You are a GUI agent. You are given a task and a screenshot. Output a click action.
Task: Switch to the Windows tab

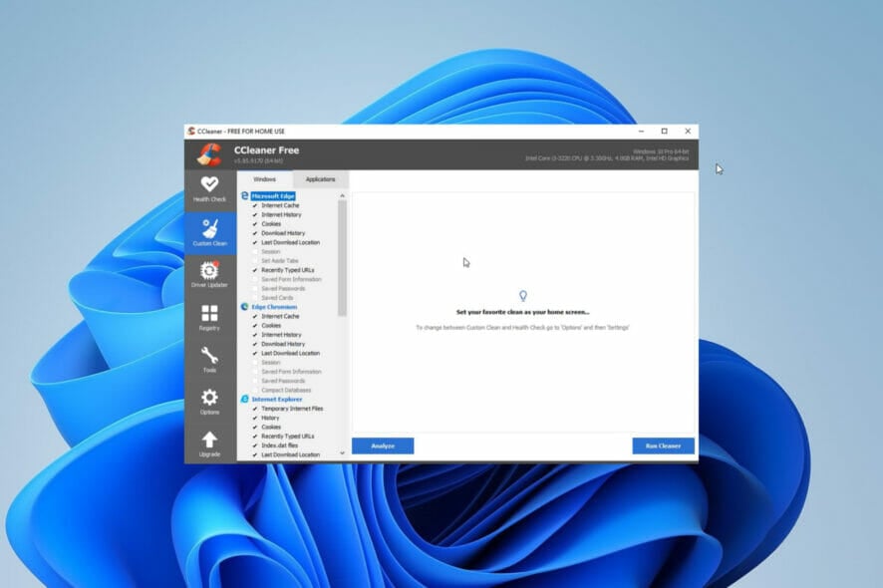coord(265,179)
